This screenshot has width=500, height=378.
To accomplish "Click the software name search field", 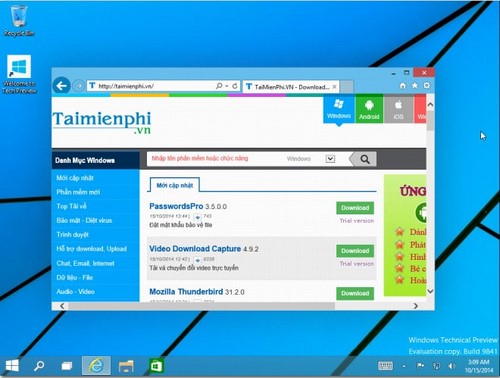I will [215, 159].
